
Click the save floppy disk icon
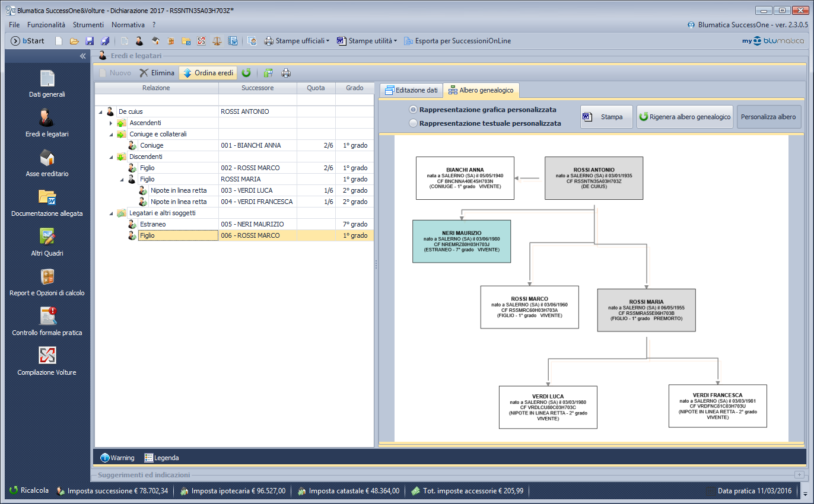coord(90,41)
